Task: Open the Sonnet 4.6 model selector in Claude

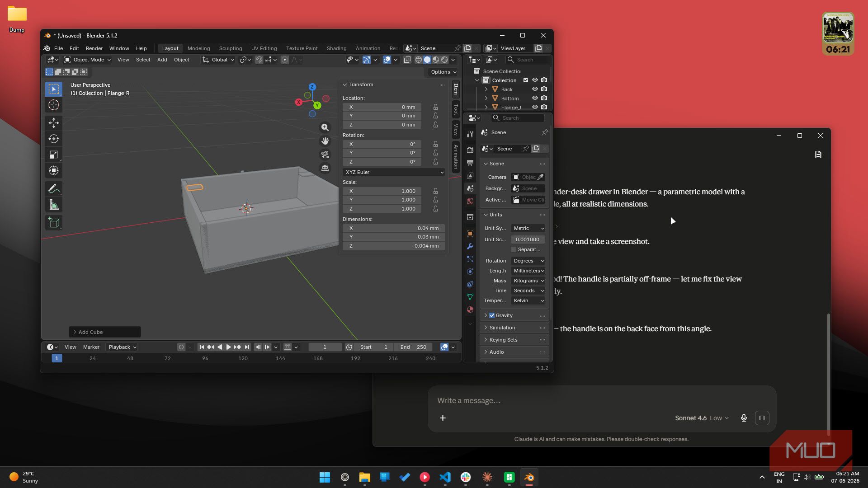Action: coord(702,418)
